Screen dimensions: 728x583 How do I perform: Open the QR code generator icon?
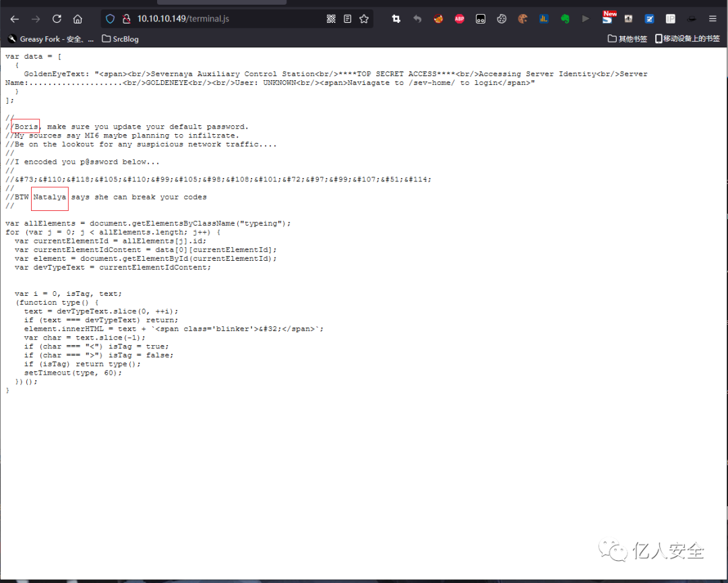(x=331, y=19)
